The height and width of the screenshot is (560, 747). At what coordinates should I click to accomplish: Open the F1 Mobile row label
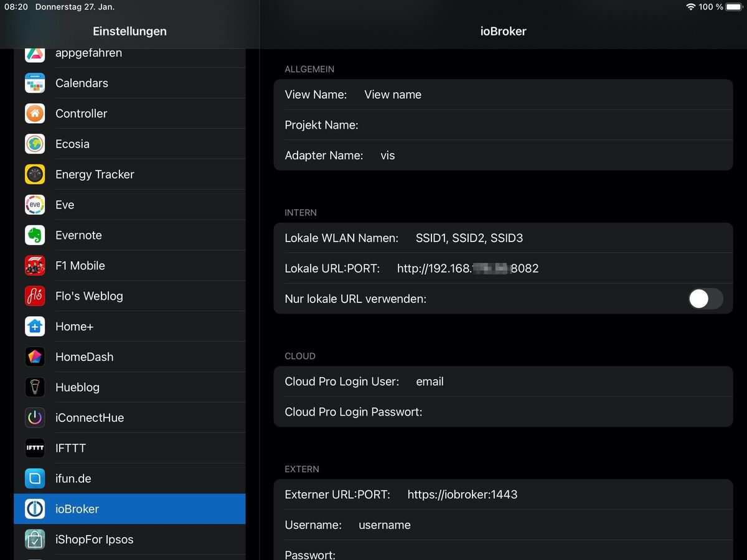(x=80, y=266)
